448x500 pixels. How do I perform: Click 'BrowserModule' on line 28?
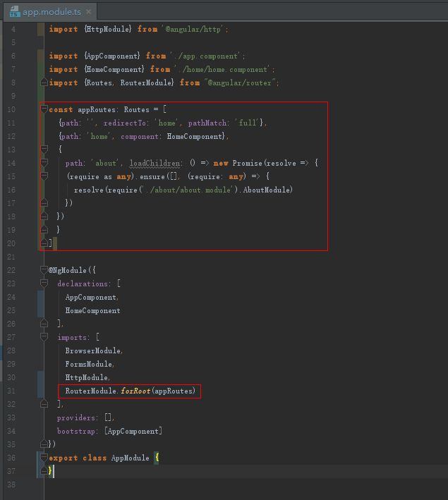pos(93,350)
